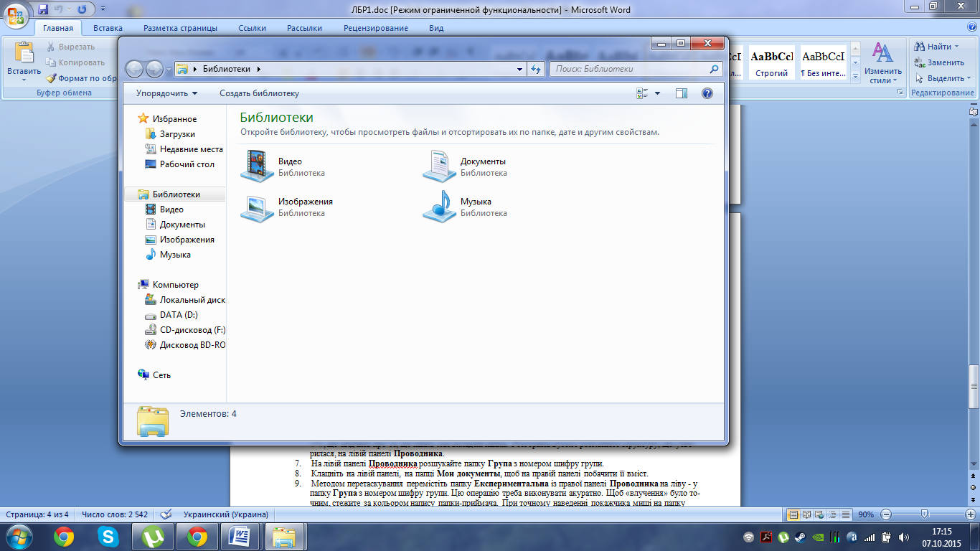This screenshot has width=980, height=551.
Task: Refresh the Библиотеки address bar location
Action: click(x=536, y=69)
